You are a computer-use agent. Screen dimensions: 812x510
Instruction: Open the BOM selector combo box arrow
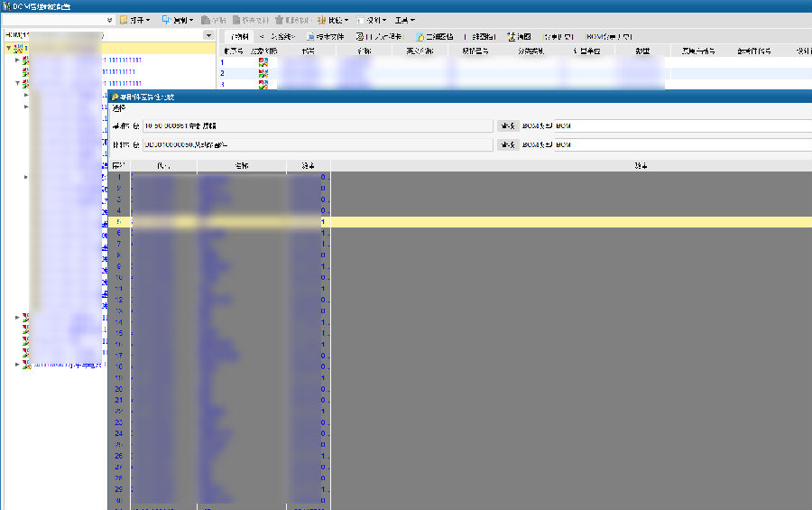208,35
